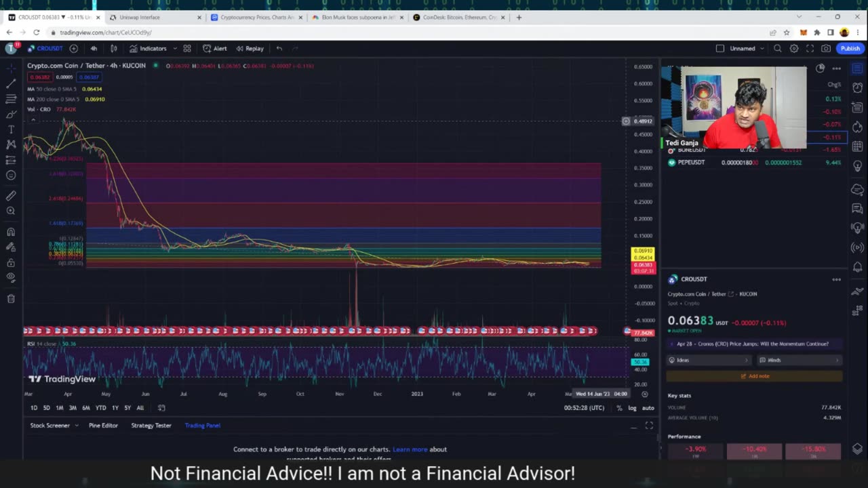Open the notifications bell icon

coord(857,267)
